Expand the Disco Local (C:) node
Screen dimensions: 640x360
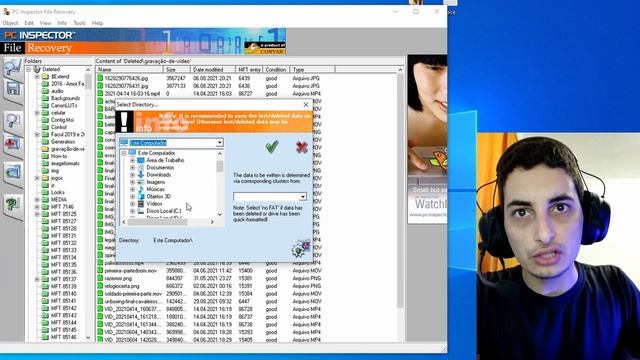point(132,211)
